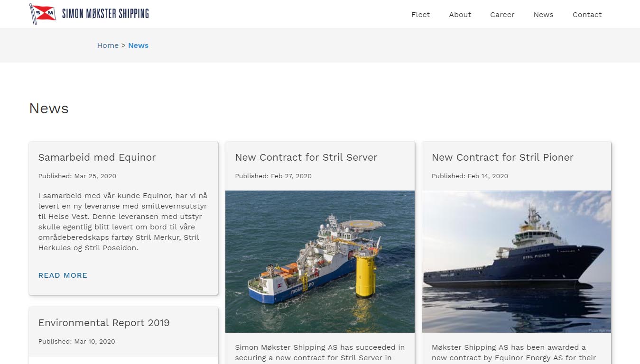
Task: Click the News breadcrumb entry
Action: [138, 45]
